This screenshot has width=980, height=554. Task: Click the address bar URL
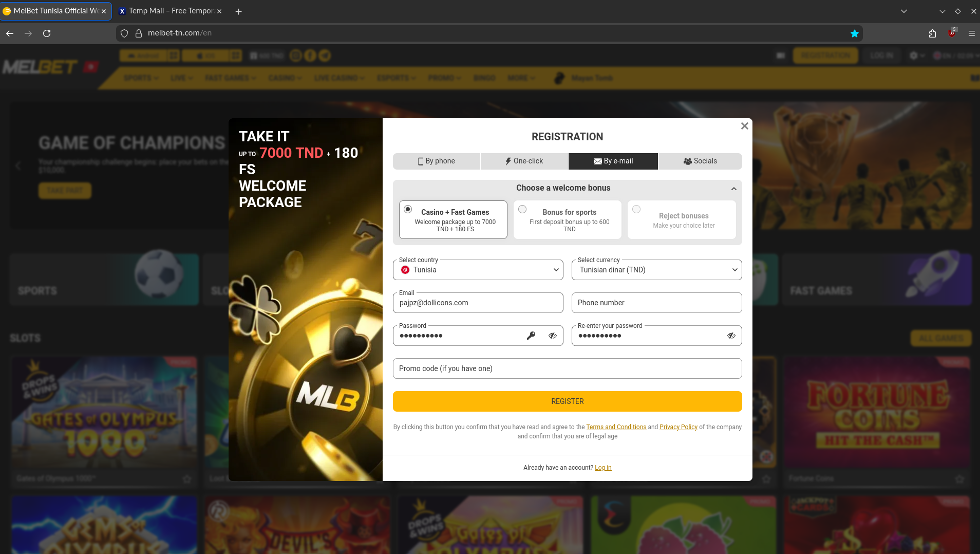tap(180, 33)
